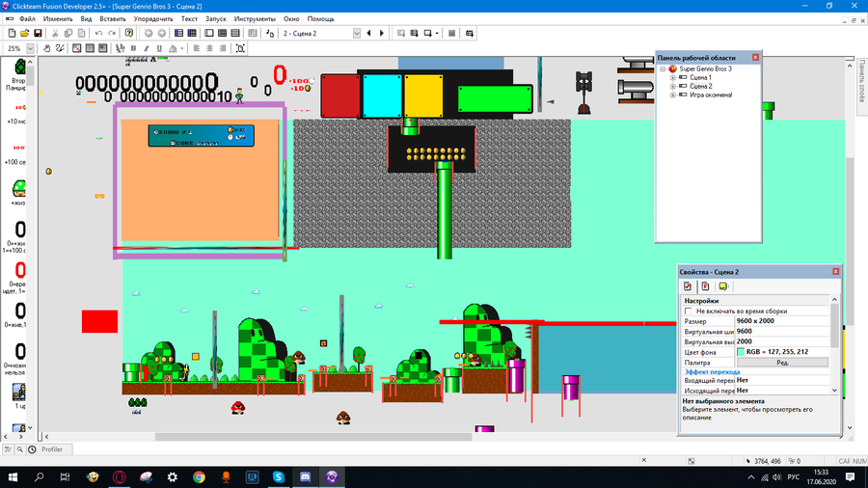Toggle align right button

223,48
